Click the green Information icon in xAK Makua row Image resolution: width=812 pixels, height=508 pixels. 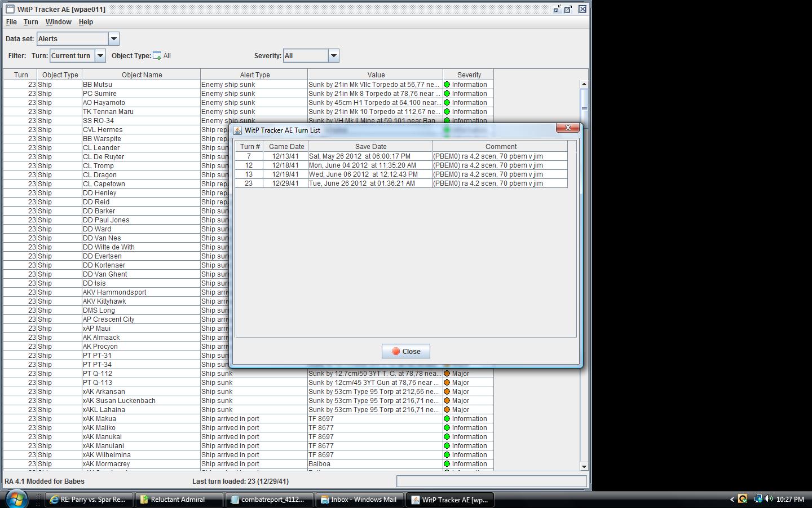pos(447,419)
